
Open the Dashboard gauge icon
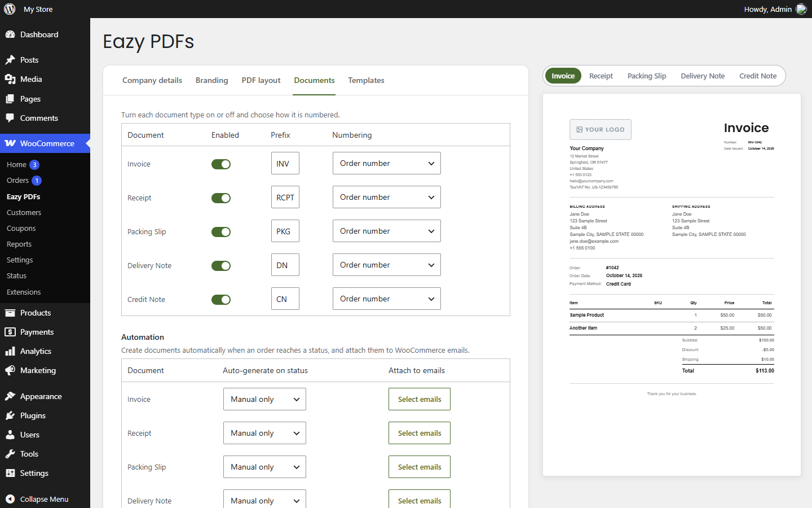(10, 34)
